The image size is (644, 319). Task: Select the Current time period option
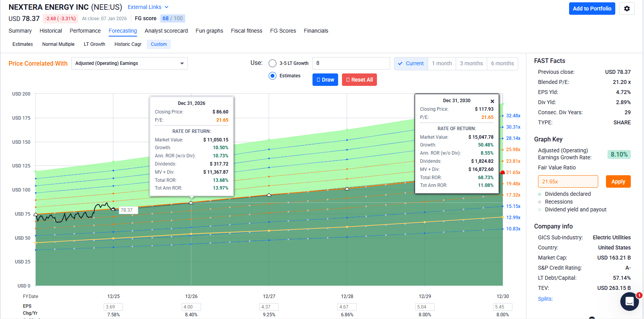[x=411, y=63]
